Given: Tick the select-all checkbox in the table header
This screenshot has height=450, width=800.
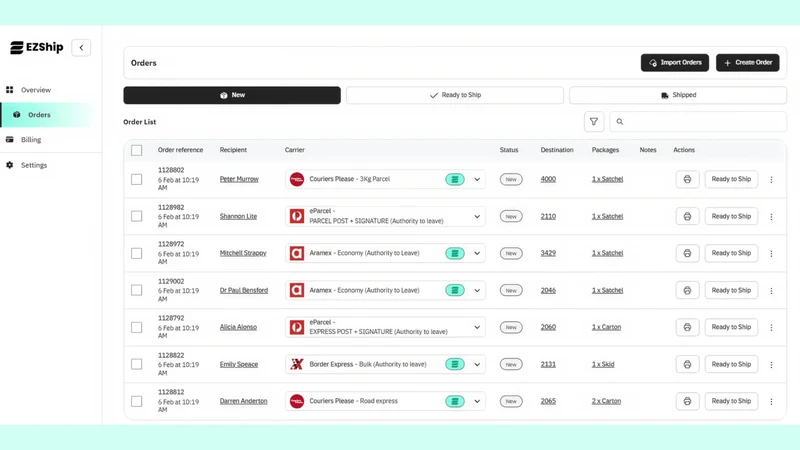Looking at the screenshot, I should (137, 151).
